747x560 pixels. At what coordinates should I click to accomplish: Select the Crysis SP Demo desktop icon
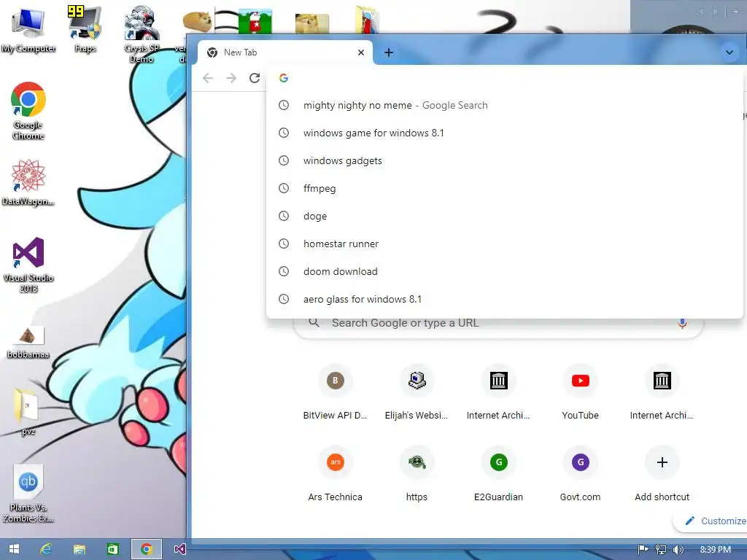point(142,34)
